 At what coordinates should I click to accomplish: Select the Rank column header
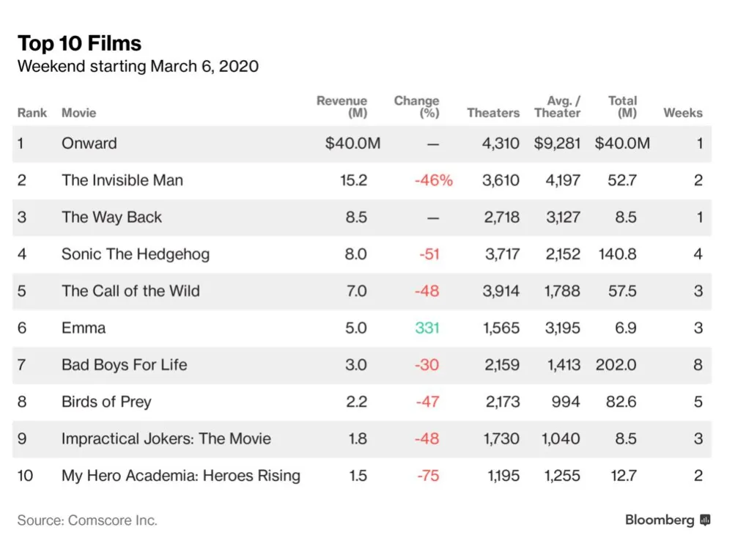(32, 113)
